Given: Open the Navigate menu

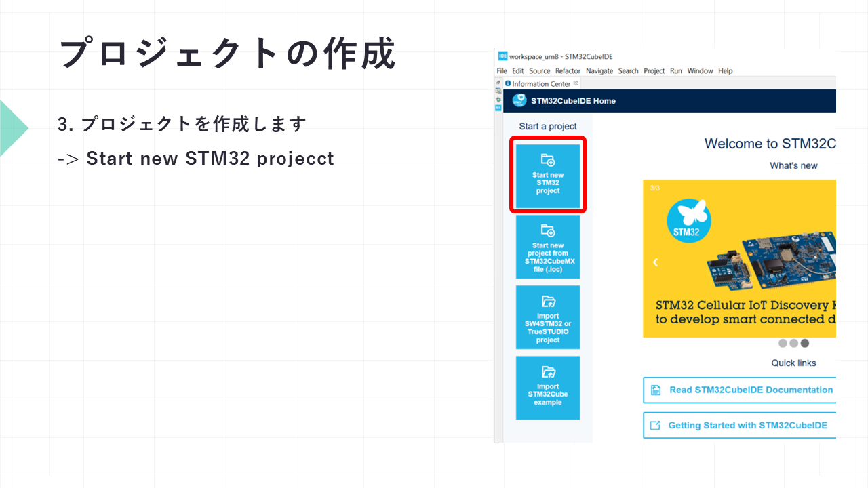Looking at the screenshot, I should pyautogui.click(x=599, y=71).
